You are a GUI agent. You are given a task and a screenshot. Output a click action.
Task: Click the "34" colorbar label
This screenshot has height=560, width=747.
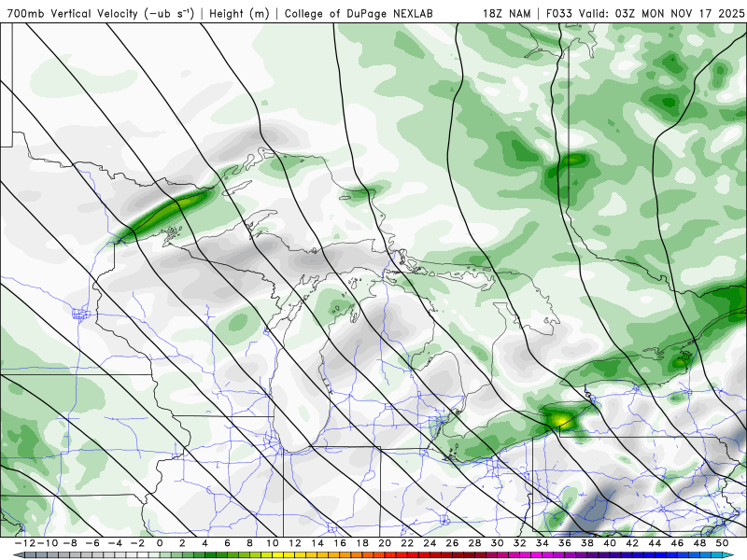click(543, 543)
